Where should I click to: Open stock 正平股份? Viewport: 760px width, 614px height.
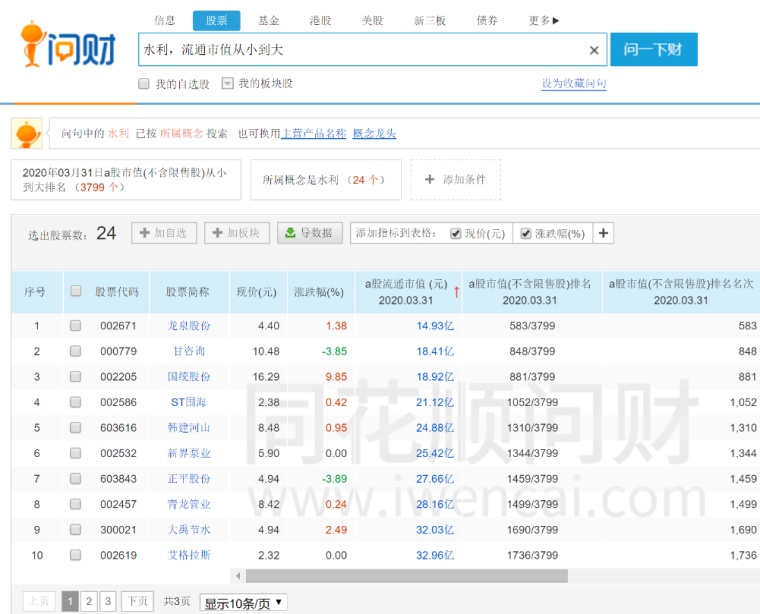tap(189, 479)
